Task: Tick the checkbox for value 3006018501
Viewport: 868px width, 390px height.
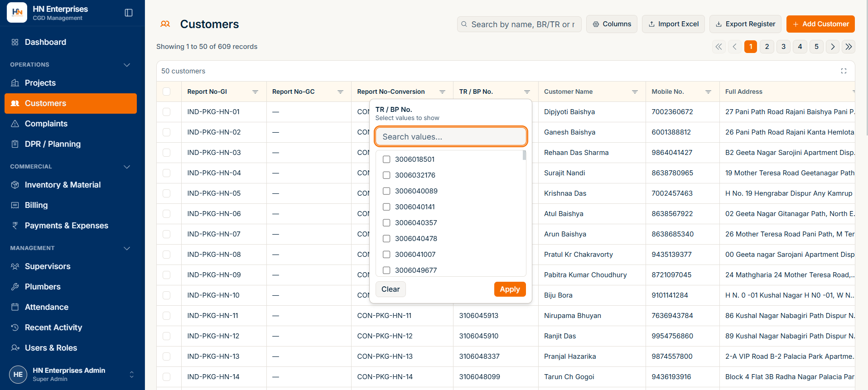Action: tap(386, 159)
